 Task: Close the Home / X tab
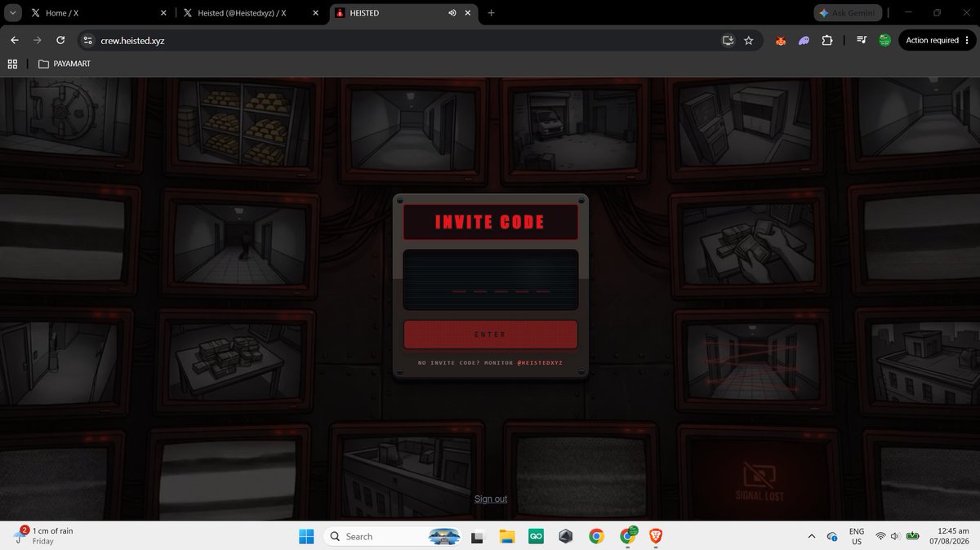click(x=163, y=13)
